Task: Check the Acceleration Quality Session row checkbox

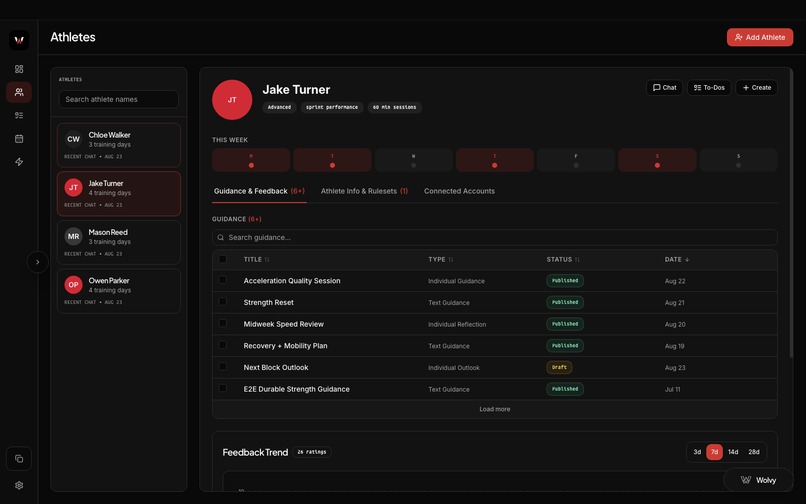Action: 223,280
